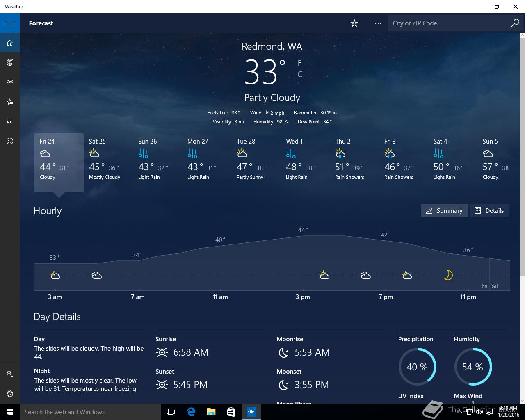The width and height of the screenshot is (525, 420).
Task: Select Fri 3 forecast day
Action: click(x=404, y=162)
